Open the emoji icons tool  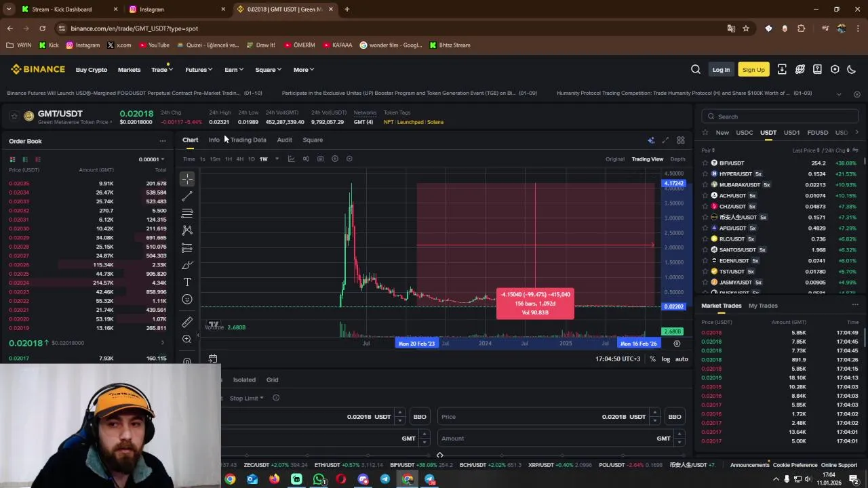coord(187,300)
